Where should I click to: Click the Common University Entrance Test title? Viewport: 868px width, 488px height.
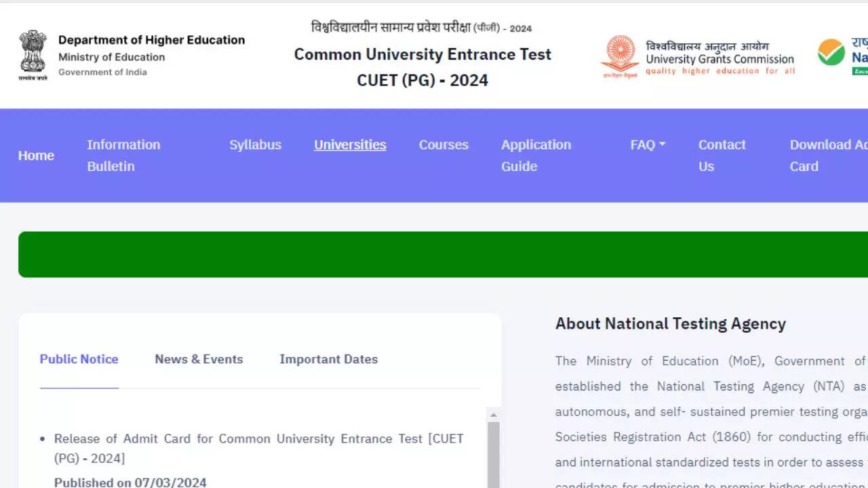pyautogui.click(x=422, y=54)
